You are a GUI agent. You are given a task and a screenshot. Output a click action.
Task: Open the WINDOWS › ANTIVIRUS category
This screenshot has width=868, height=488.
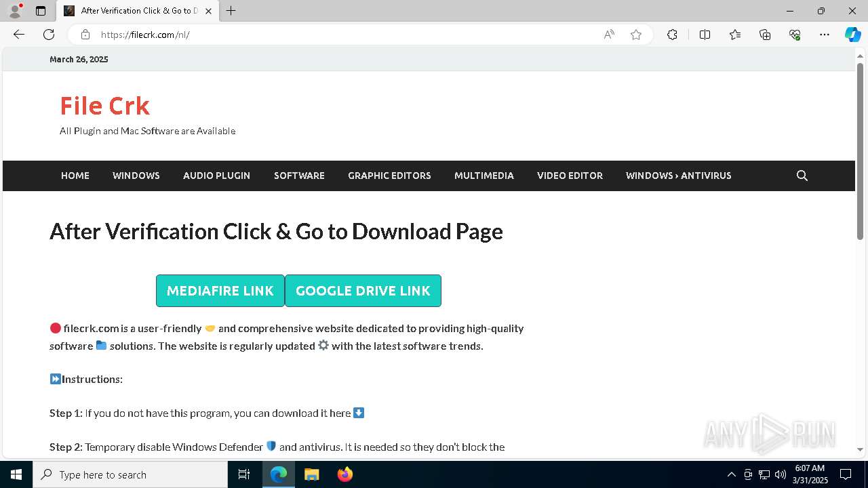pos(678,176)
